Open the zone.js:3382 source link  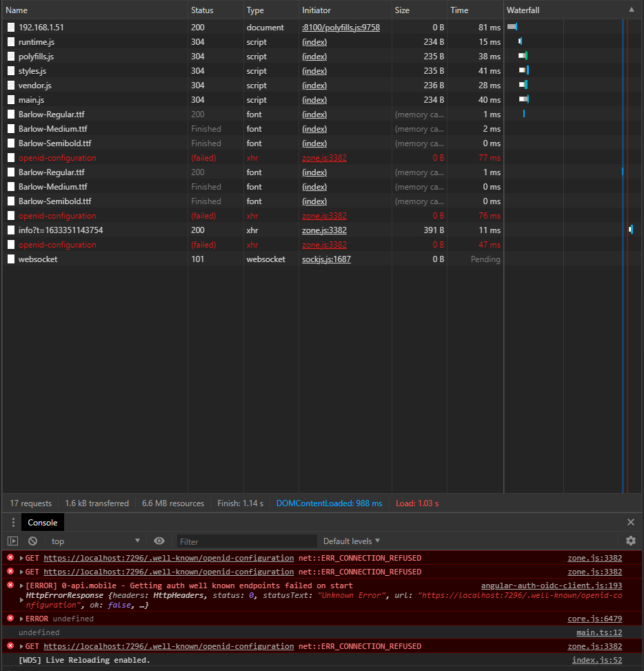[594, 558]
